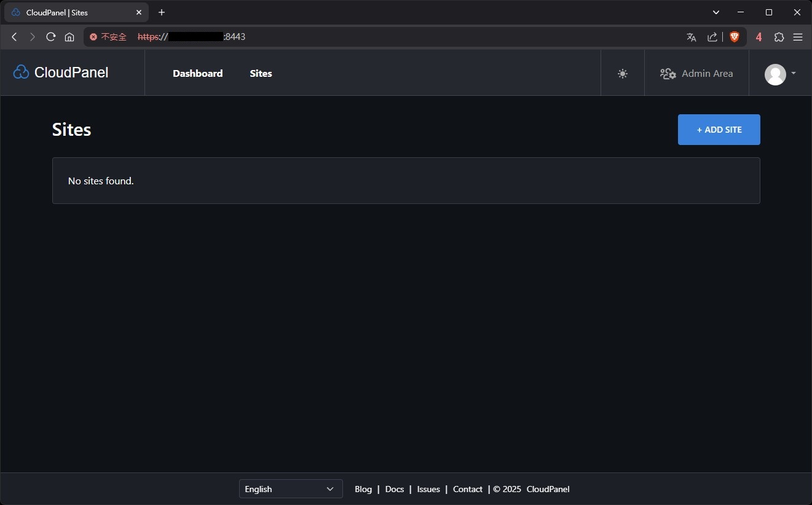Click the address bar URL field
Viewport: 812px width, 505px height.
[415, 37]
